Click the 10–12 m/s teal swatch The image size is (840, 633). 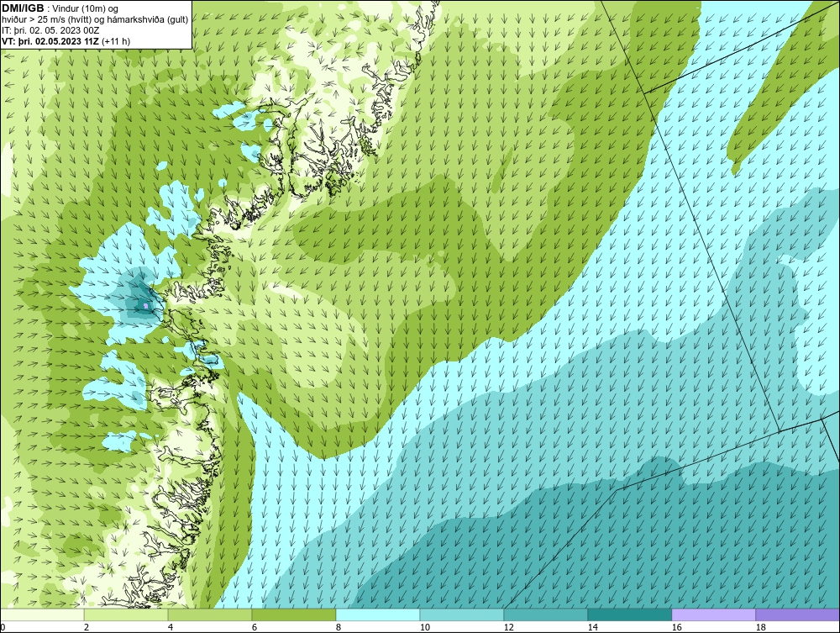pos(462,615)
